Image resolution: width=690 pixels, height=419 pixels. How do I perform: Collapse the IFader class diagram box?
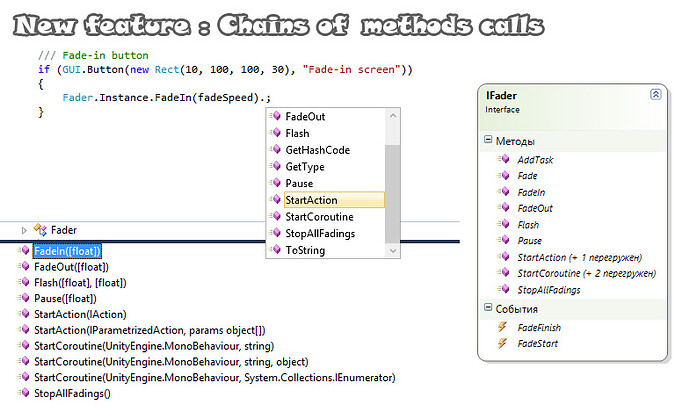[x=656, y=94]
